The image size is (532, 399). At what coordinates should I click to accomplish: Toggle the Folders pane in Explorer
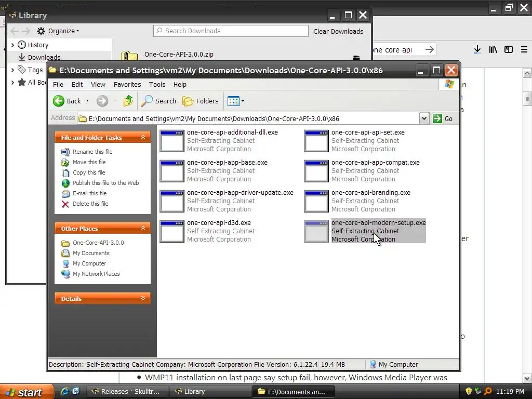(x=201, y=101)
